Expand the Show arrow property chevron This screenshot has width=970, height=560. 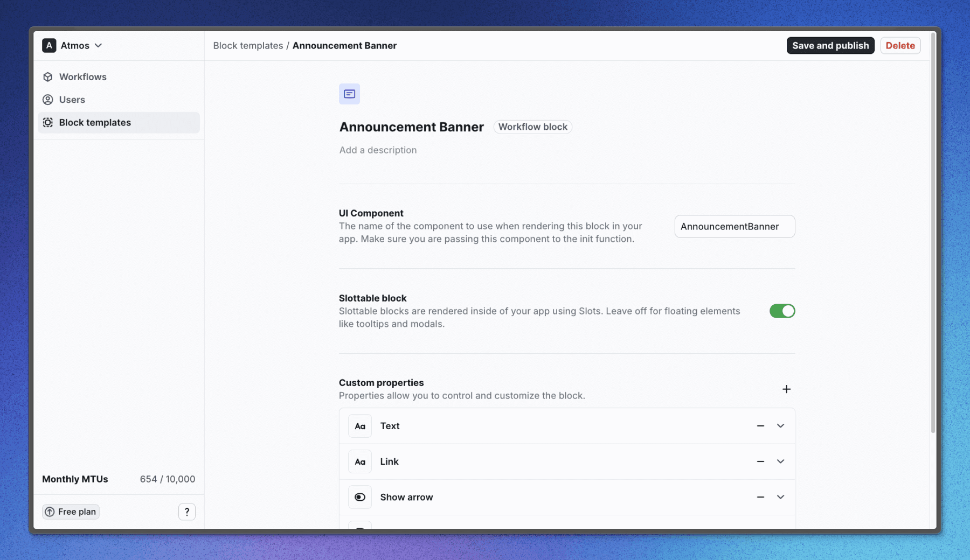click(x=780, y=497)
